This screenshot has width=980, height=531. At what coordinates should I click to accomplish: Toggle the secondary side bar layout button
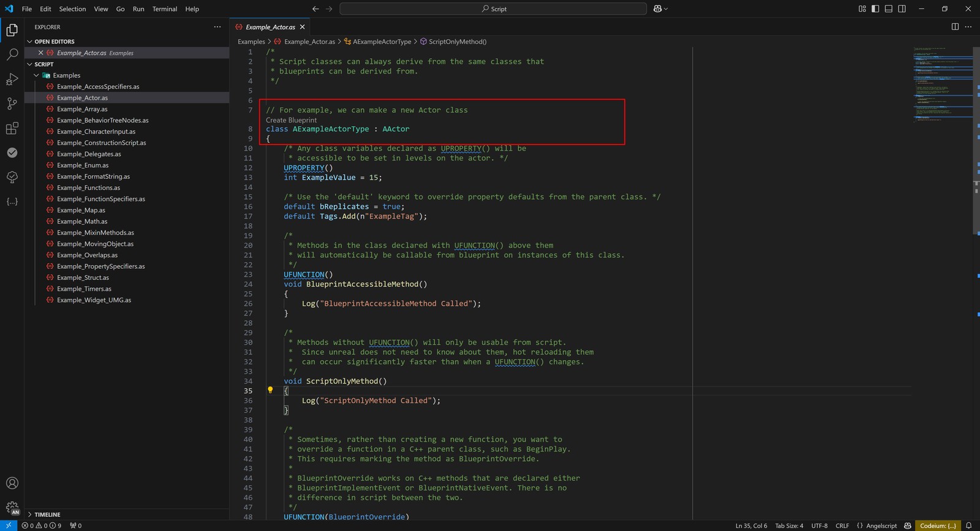tap(902, 9)
